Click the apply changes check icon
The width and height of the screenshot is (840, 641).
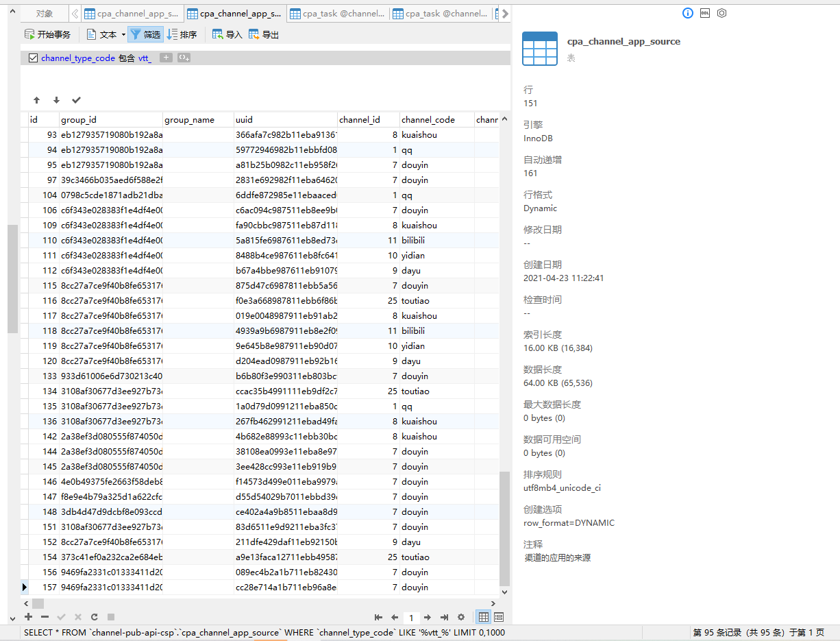[61, 617]
